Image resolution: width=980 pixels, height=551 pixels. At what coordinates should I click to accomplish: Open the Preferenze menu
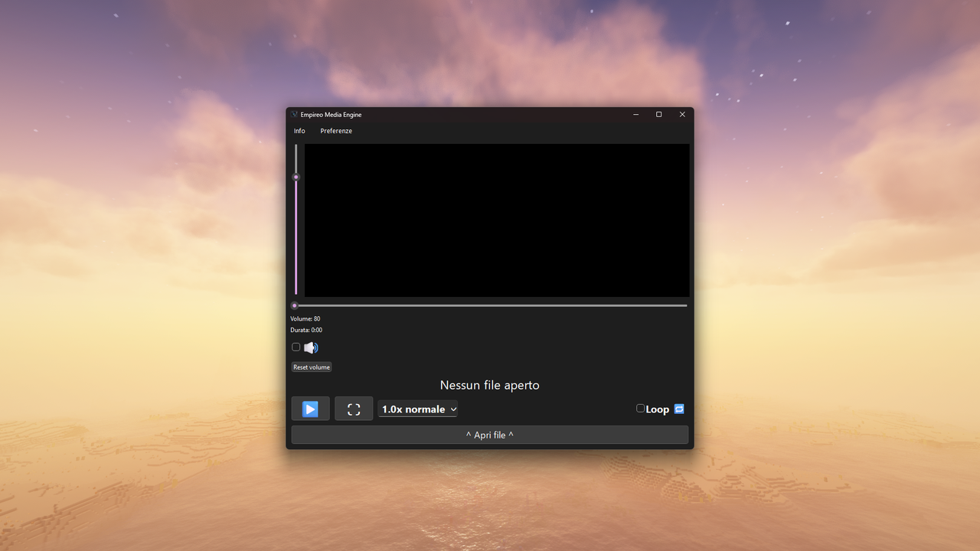(x=336, y=131)
